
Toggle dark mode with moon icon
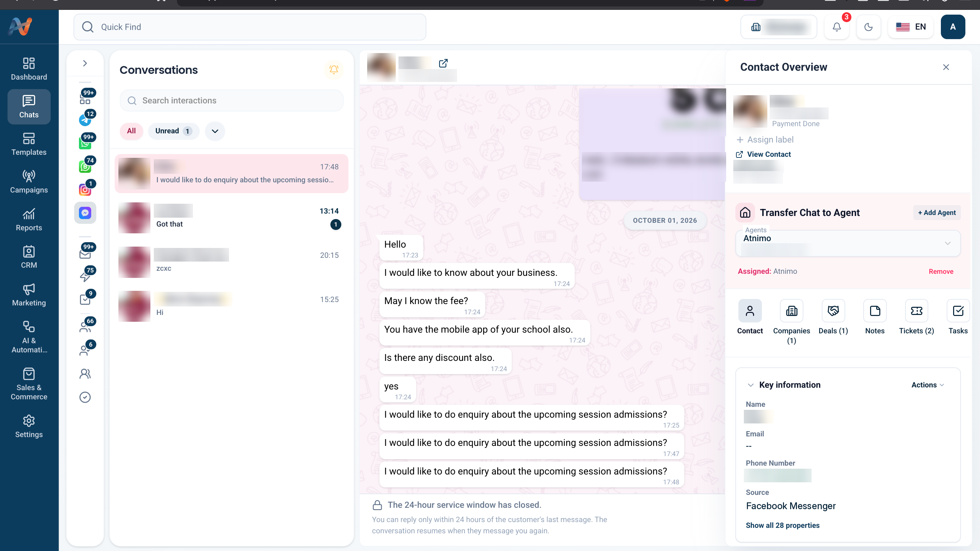(868, 27)
